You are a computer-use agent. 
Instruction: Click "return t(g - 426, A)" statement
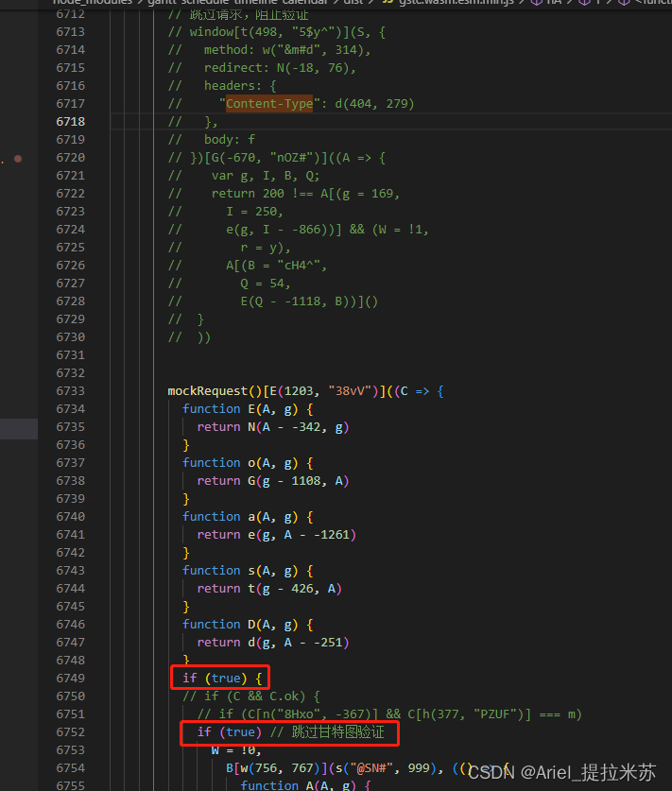point(269,589)
